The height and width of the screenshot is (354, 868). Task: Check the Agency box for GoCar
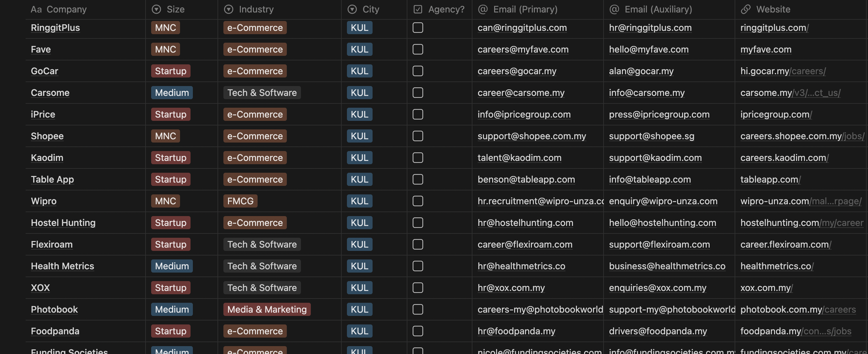click(418, 71)
